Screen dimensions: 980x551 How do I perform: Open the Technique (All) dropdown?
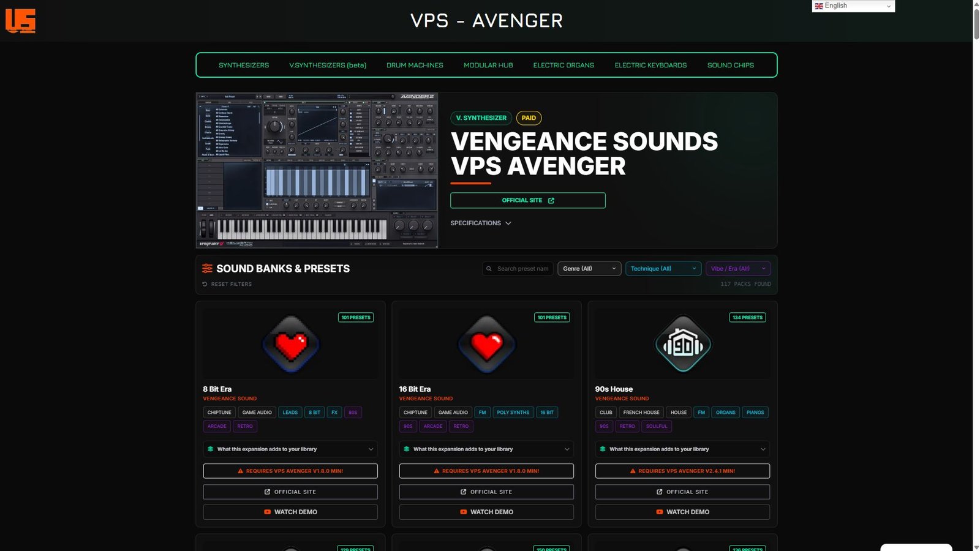663,269
